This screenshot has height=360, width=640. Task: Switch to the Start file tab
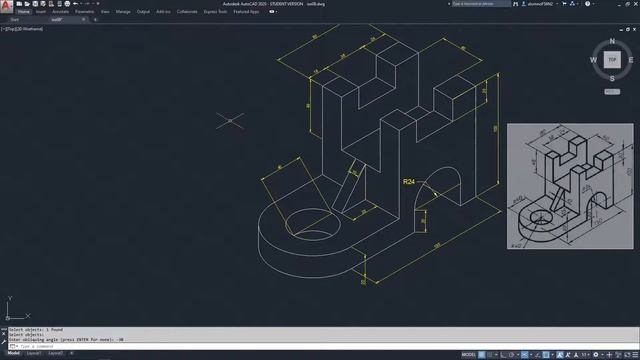(15, 20)
